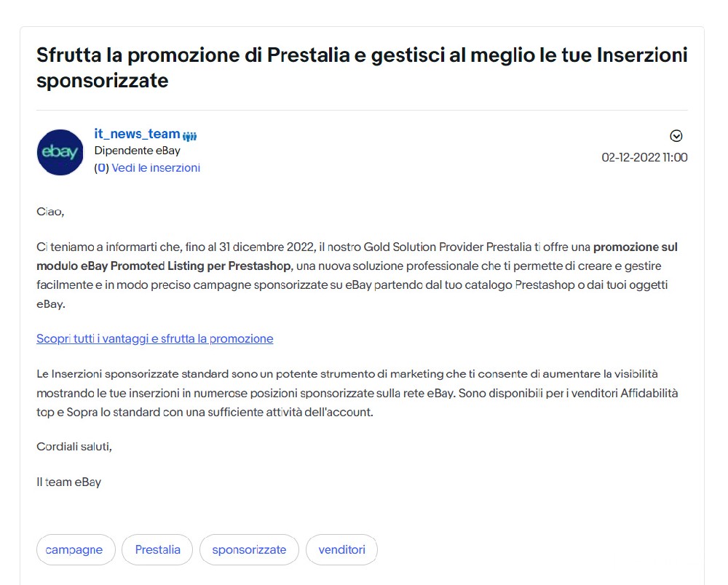Select the "Prestalia" tag
The image size is (728, 585).
point(157,550)
